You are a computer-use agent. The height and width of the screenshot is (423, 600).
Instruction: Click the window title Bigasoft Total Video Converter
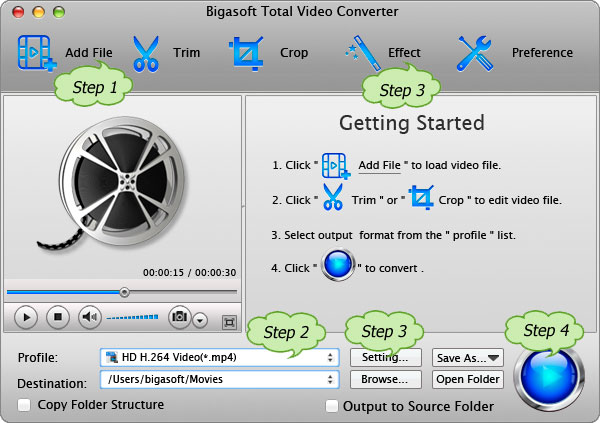pos(302,11)
